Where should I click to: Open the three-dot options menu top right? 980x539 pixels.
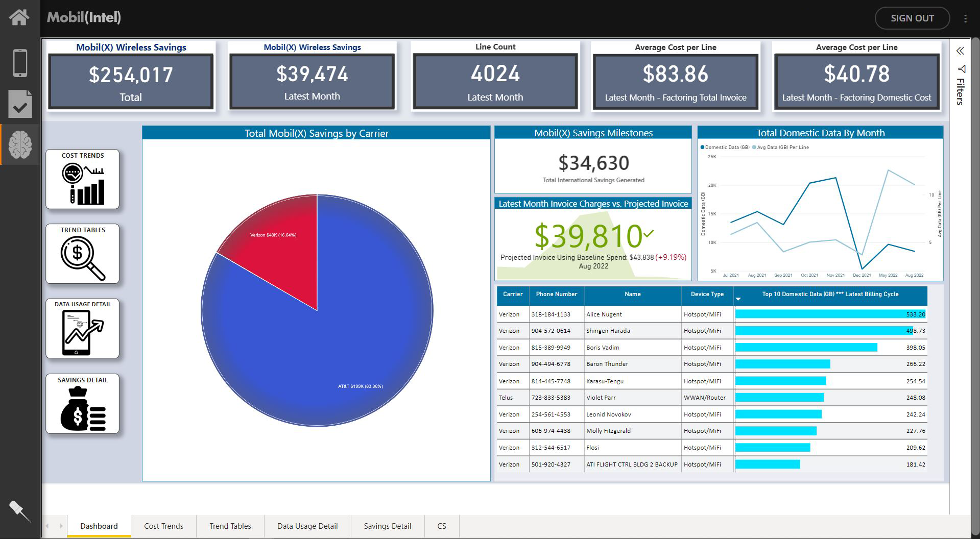click(x=965, y=18)
